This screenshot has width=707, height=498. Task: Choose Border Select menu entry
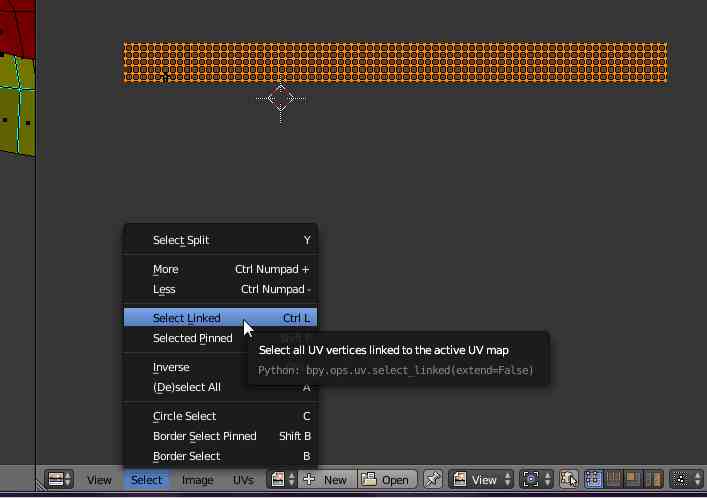[220, 456]
